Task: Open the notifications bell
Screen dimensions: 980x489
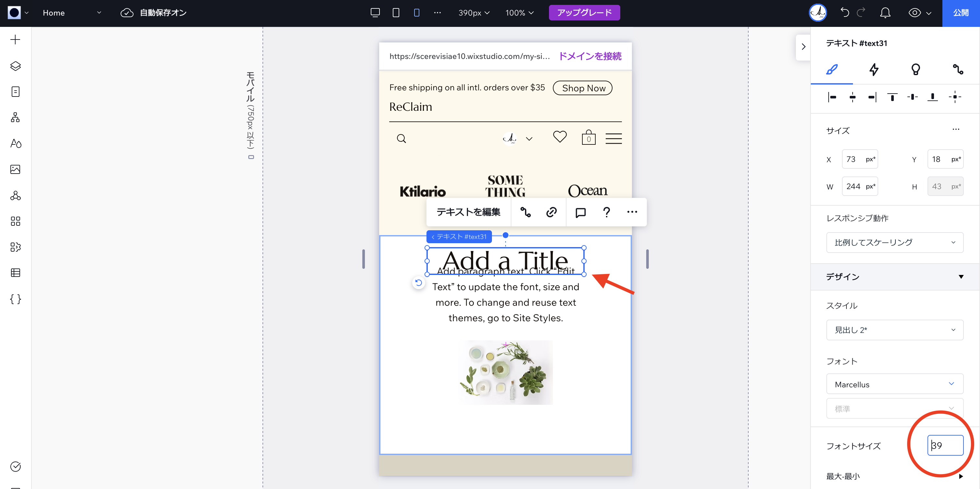Action: [x=885, y=13]
